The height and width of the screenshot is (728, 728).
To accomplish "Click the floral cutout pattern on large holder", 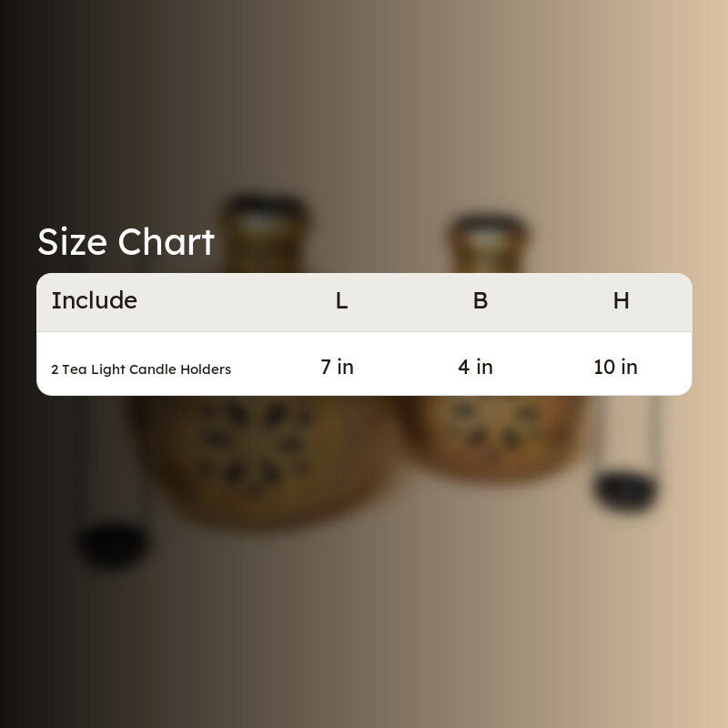I will [x=253, y=443].
